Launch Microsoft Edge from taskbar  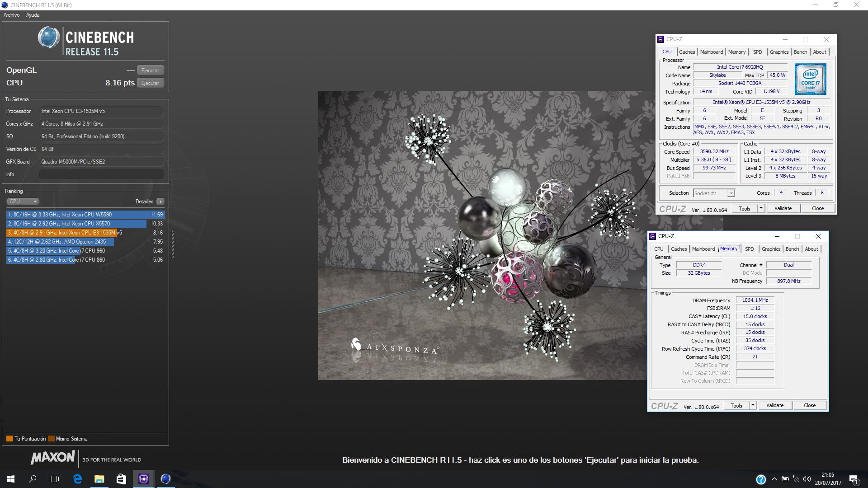pos(77,479)
